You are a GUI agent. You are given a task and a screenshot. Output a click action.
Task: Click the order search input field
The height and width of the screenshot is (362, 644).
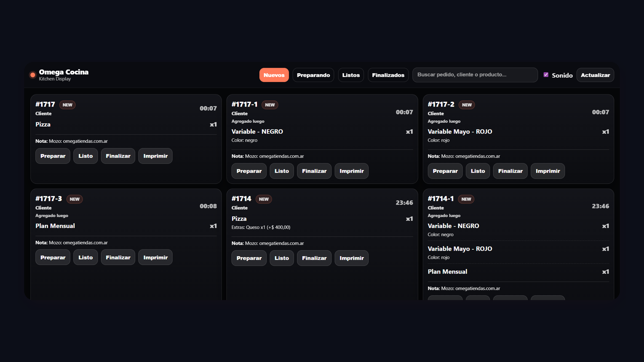coord(475,75)
